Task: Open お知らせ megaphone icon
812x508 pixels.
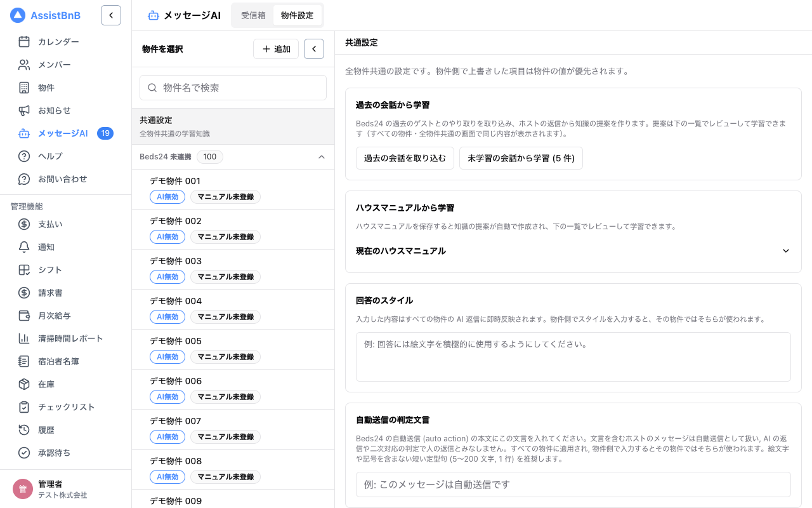Action: [x=24, y=110]
